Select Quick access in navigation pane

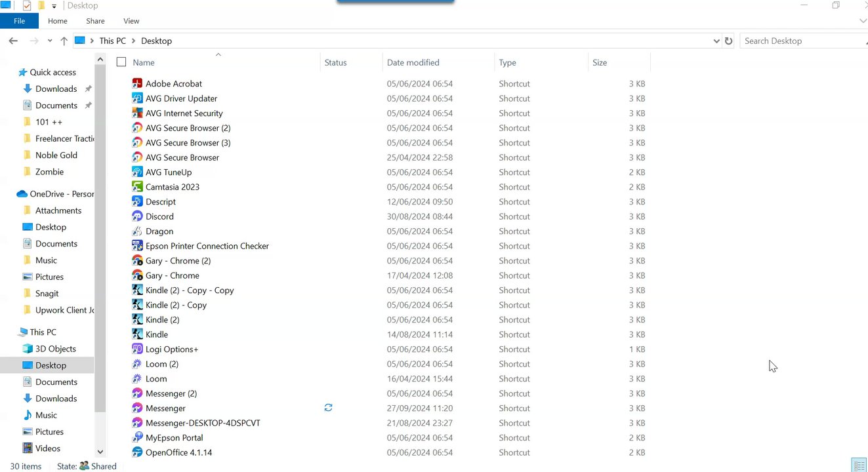52,72
